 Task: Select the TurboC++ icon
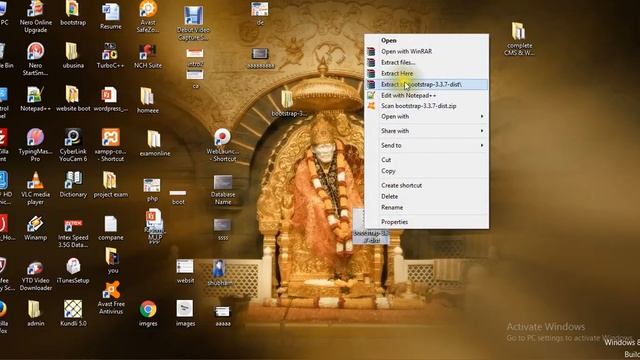tap(110, 55)
